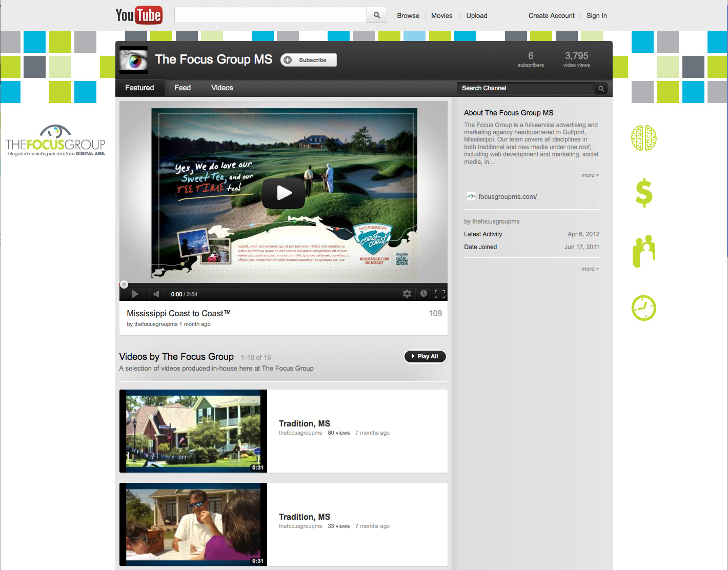Viewport: 728px width, 570px height.
Task: Click the Watch Later clock icon in player
Action: pyautogui.click(x=423, y=294)
